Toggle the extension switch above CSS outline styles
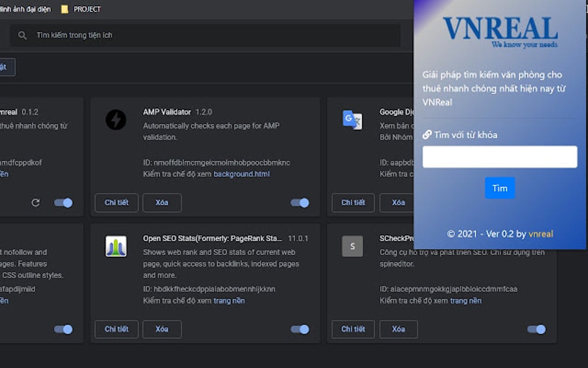 pyautogui.click(x=63, y=329)
